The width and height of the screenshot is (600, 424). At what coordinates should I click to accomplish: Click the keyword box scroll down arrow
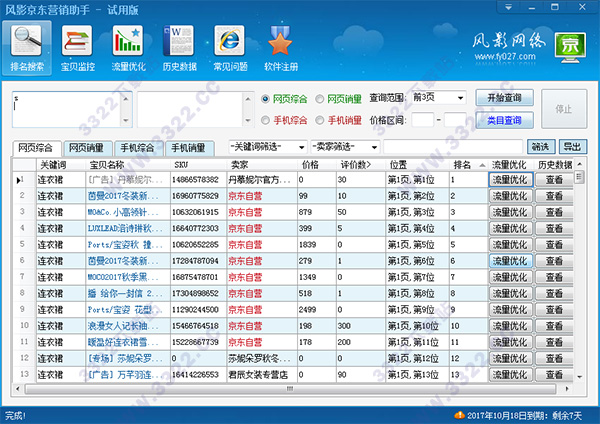tap(126, 121)
